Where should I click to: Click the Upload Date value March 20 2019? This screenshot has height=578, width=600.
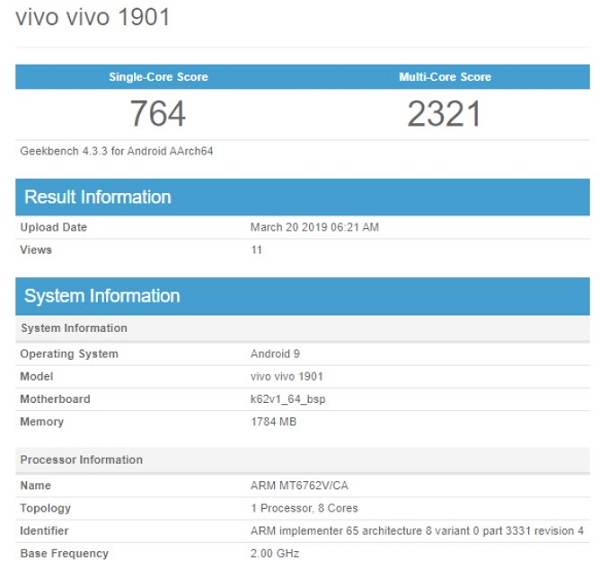coord(314,227)
